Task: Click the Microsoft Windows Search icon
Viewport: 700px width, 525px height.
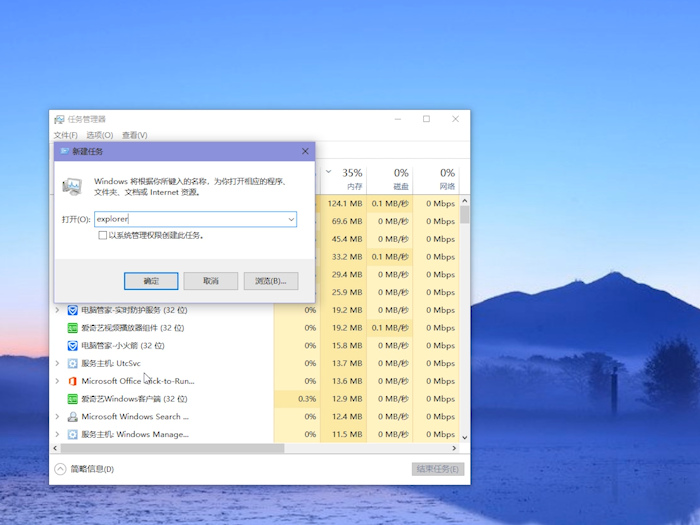Action: 72,417
